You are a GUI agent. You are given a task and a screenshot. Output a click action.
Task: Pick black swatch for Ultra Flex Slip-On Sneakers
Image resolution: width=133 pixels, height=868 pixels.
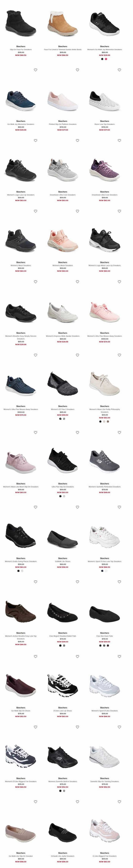[x=60, y=496]
